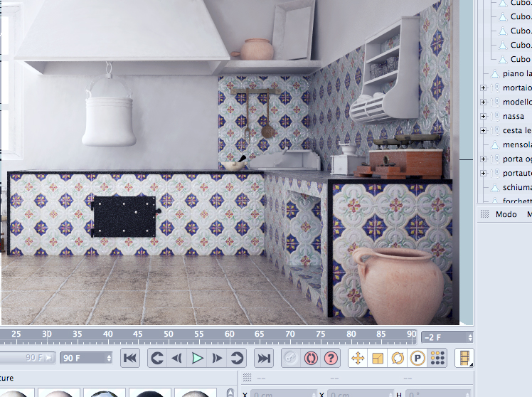Viewport: 532px width, 397px height.
Task: Click the null object icon beside porta og
Action: [495, 159]
